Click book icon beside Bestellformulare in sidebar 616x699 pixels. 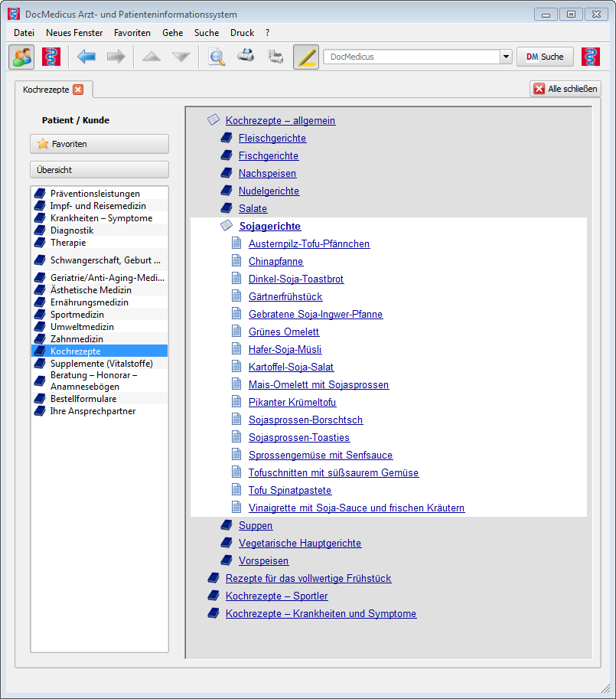click(x=40, y=398)
